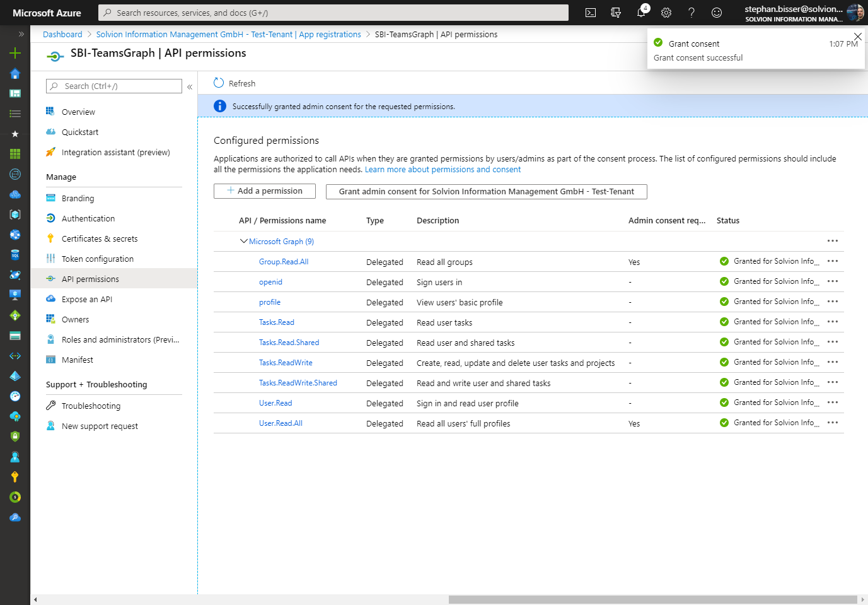
Task: Open Integration assistant (preview)
Action: coord(115,153)
